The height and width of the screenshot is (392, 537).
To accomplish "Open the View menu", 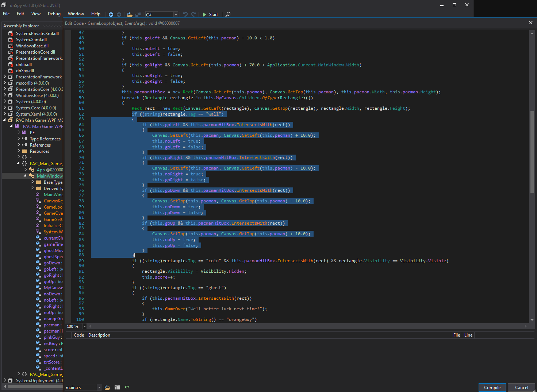I will click(x=36, y=14).
